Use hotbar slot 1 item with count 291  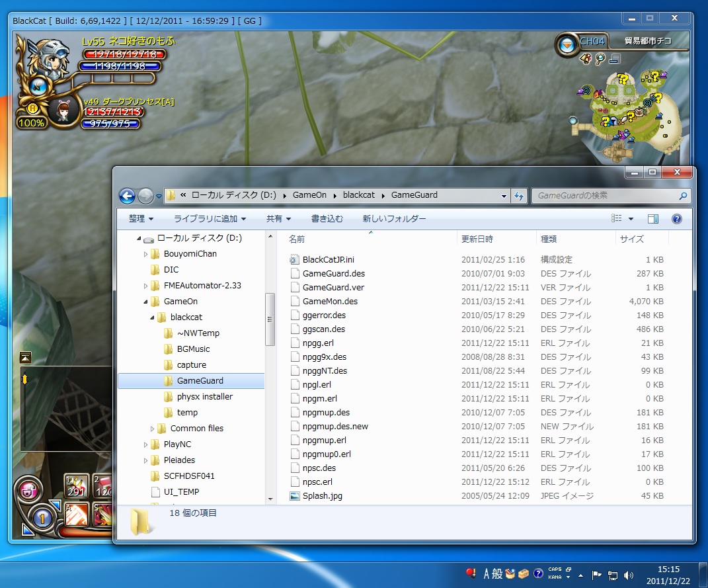(x=77, y=487)
